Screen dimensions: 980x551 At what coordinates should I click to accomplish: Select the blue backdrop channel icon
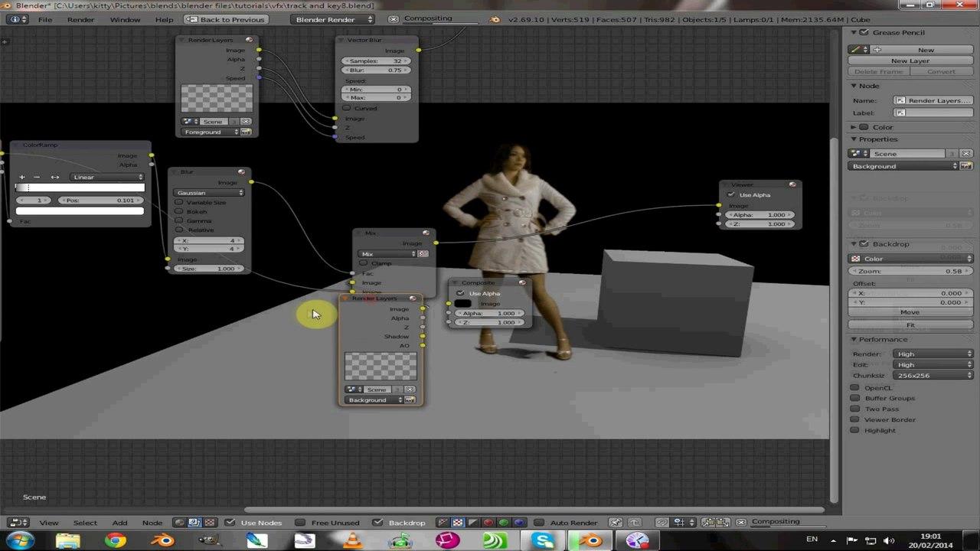click(519, 523)
